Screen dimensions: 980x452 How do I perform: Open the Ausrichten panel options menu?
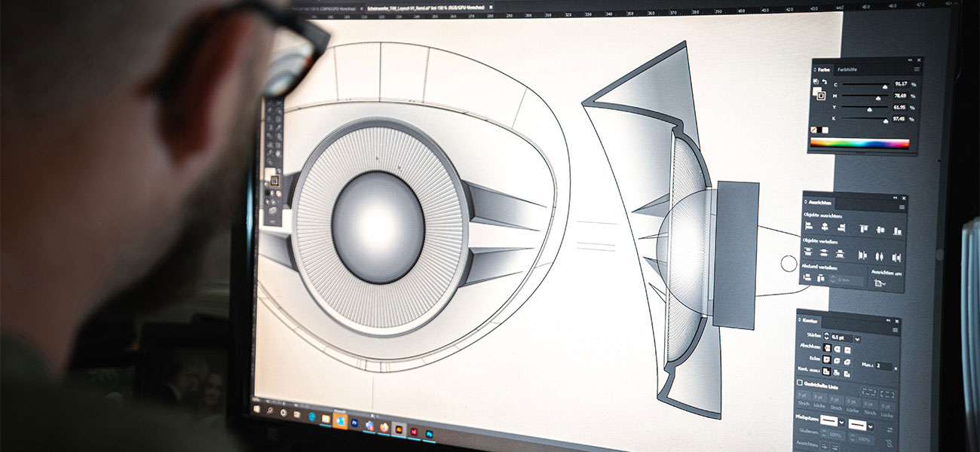902,206
